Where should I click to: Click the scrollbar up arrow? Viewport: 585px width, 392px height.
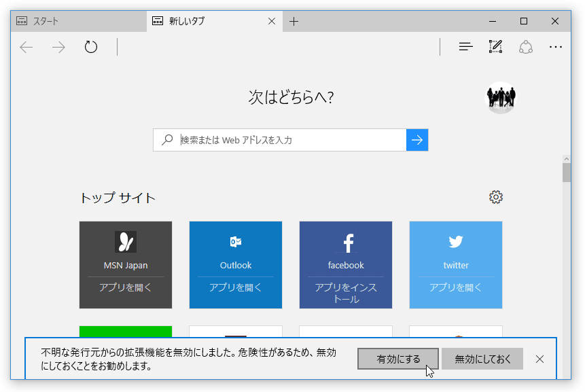(567, 159)
